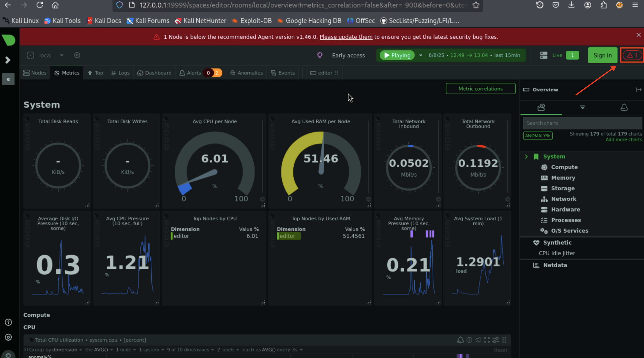Click the Netdata leaf logo icon
This screenshot has width=644, height=358.
(x=9, y=40)
